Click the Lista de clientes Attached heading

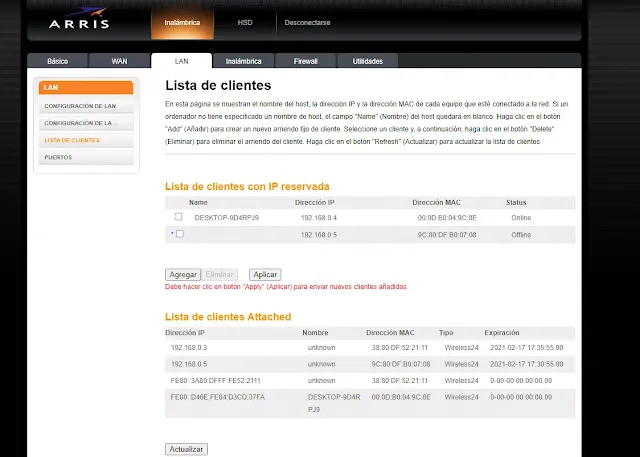(x=228, y=317)
